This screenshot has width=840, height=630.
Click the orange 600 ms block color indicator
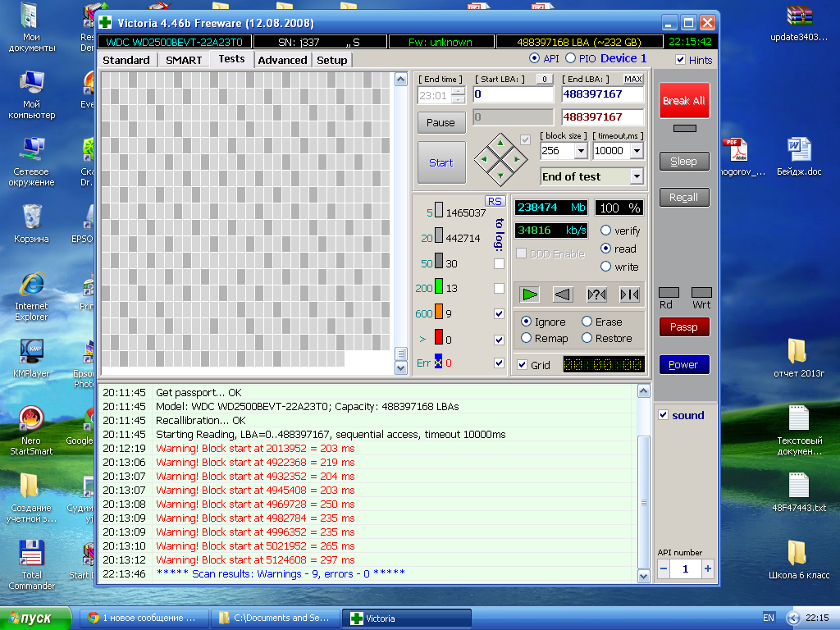(438, 312)
